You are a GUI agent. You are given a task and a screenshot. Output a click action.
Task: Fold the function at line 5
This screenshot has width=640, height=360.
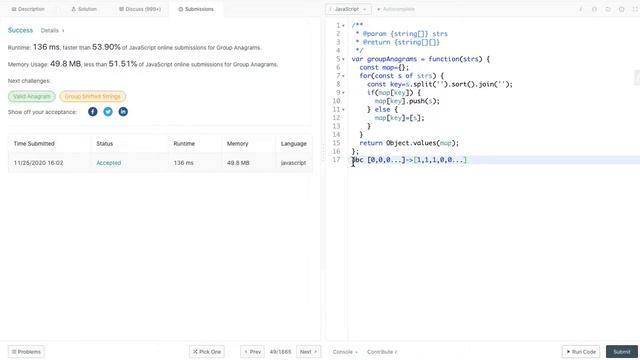[343, 59]
